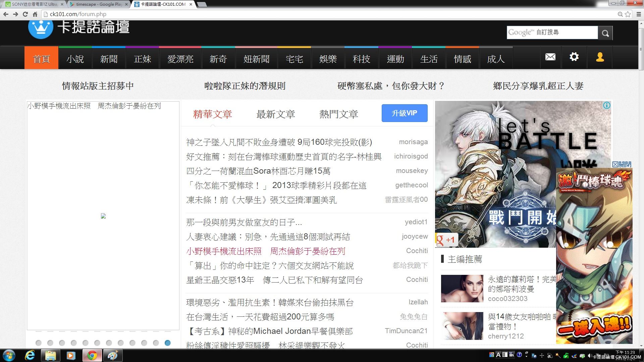Open messages via the envelope icon
The height and width of the screenshot is (362, 644).
point(550,57)
